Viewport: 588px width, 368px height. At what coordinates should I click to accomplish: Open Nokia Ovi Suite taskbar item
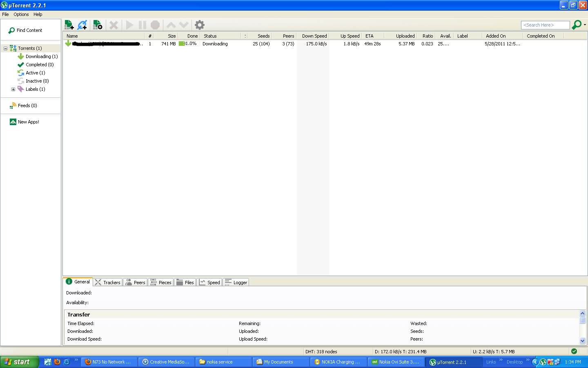[396, 362]
